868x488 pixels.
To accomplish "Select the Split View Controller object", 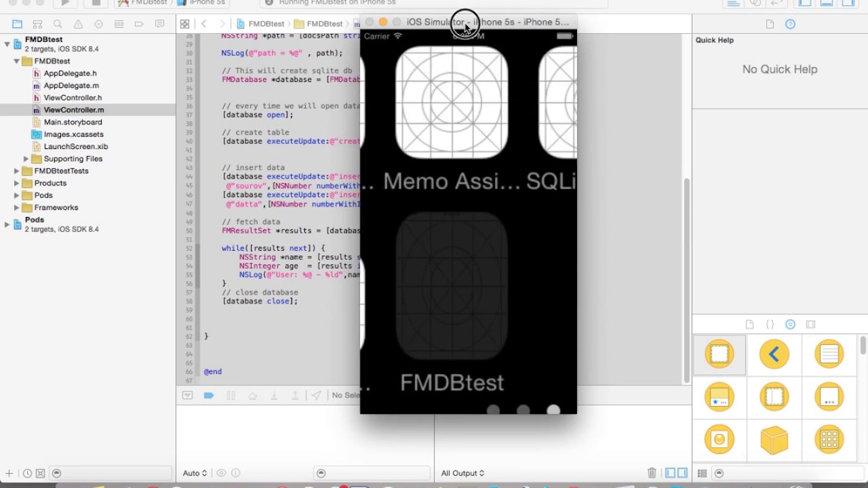I will [774, 397].
